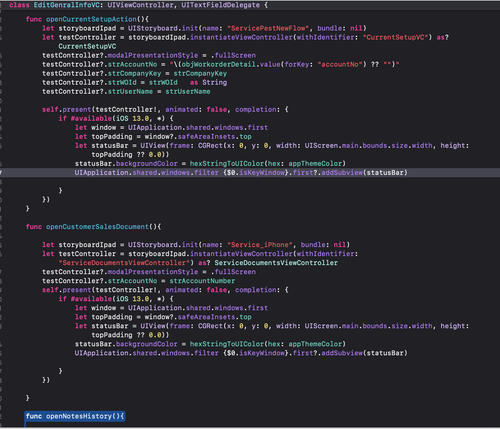Click testController?.strUserName property
500x429 pixels.
tap(97, 91)
